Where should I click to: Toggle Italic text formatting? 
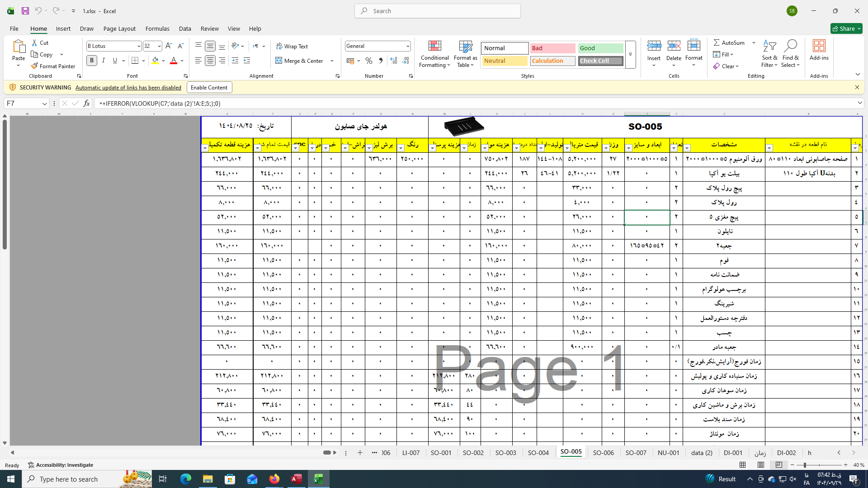[104, 61]
